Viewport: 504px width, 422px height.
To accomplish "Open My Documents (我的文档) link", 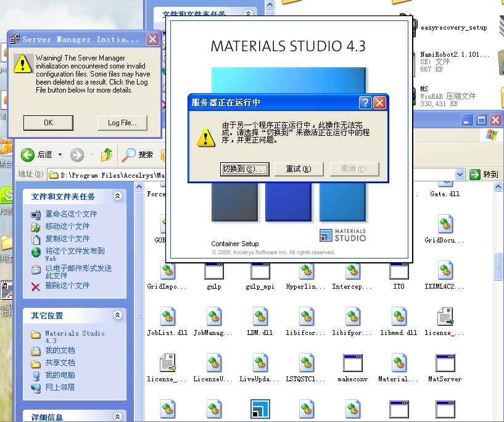I will (60, 350).
